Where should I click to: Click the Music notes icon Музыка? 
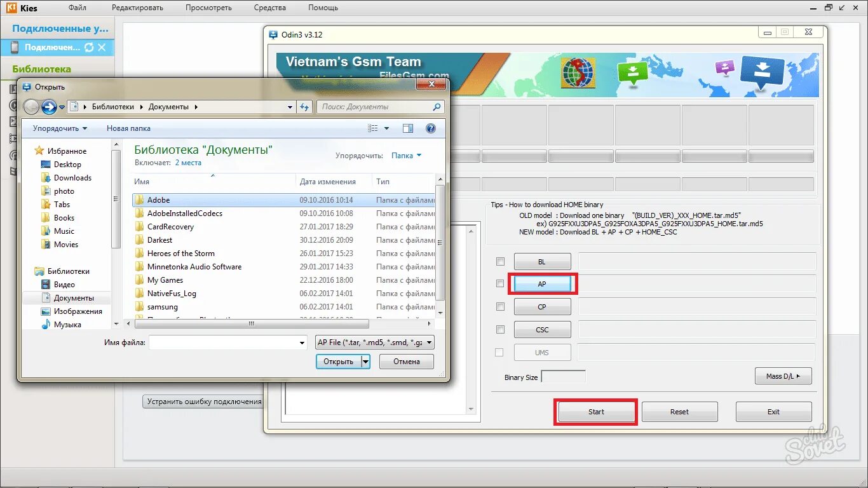click(x=46, y=325)
